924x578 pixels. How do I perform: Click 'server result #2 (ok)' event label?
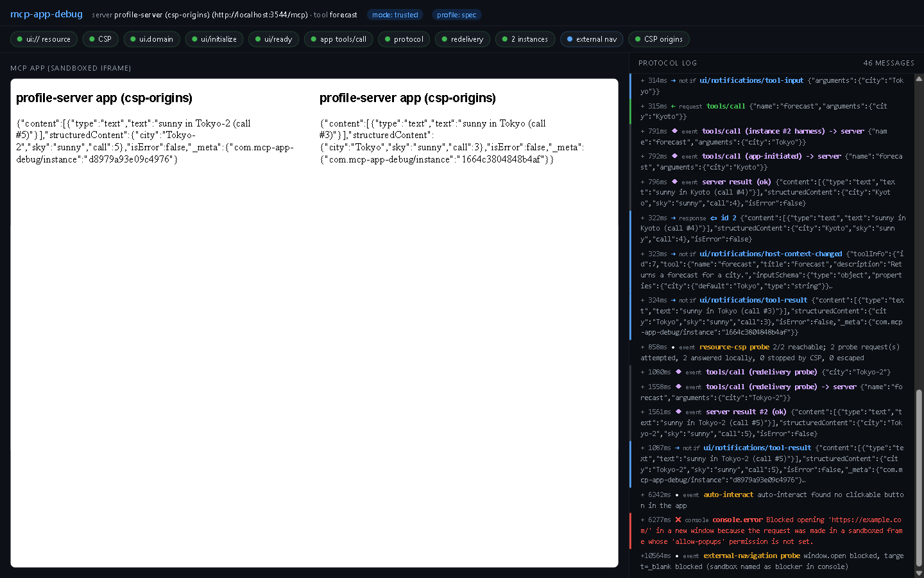(746, 412)
